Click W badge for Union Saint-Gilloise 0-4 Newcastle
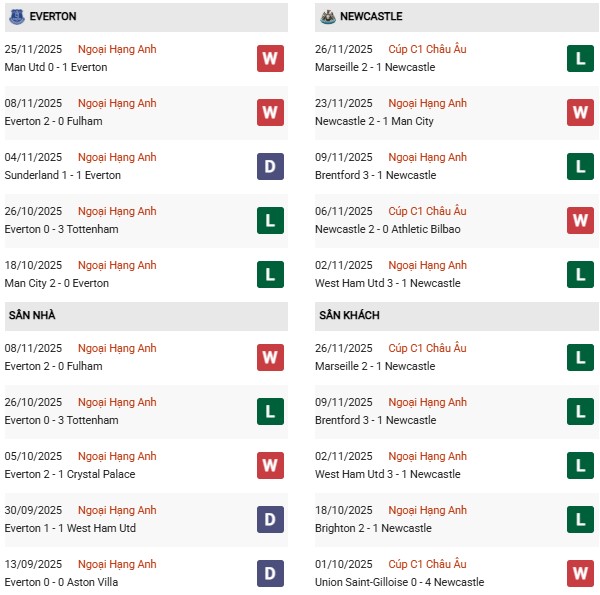The image size is (600, 595). [x=581, y=573]
